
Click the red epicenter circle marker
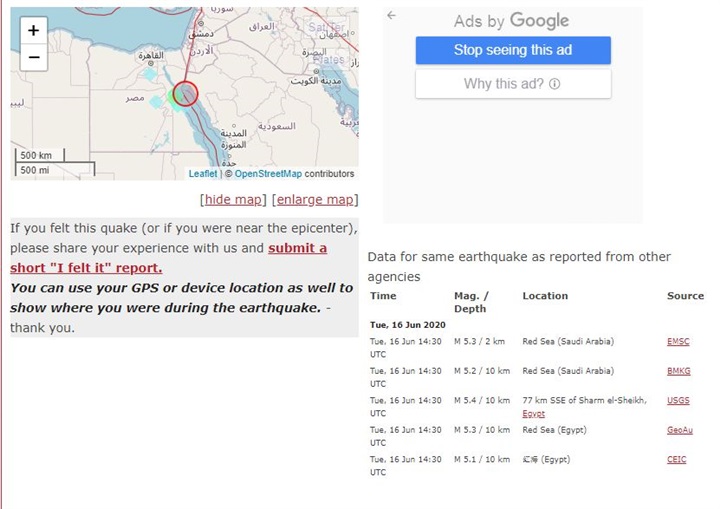[185, 94]
